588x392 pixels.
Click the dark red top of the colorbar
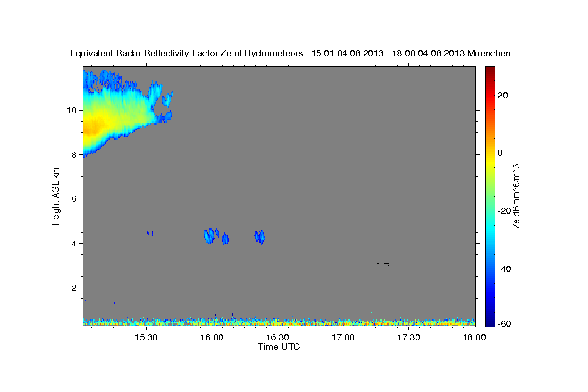tap(490, 70)
